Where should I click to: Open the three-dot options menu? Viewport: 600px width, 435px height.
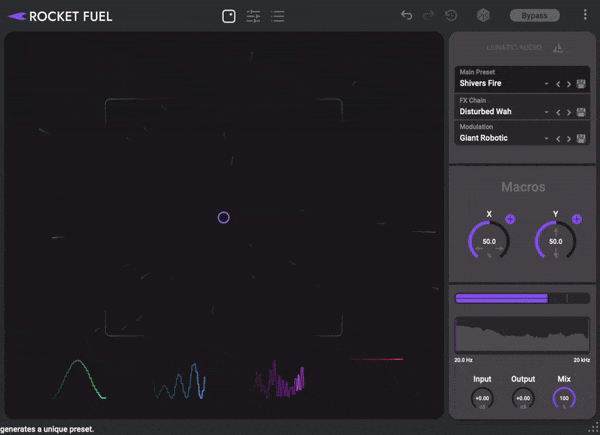point(586,16)
